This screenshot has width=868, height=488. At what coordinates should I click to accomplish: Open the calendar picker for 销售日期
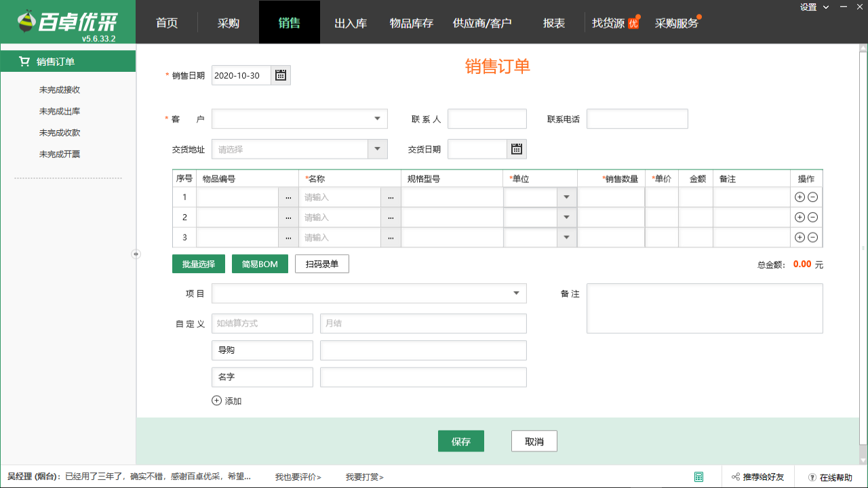click(x=280, y=75)
